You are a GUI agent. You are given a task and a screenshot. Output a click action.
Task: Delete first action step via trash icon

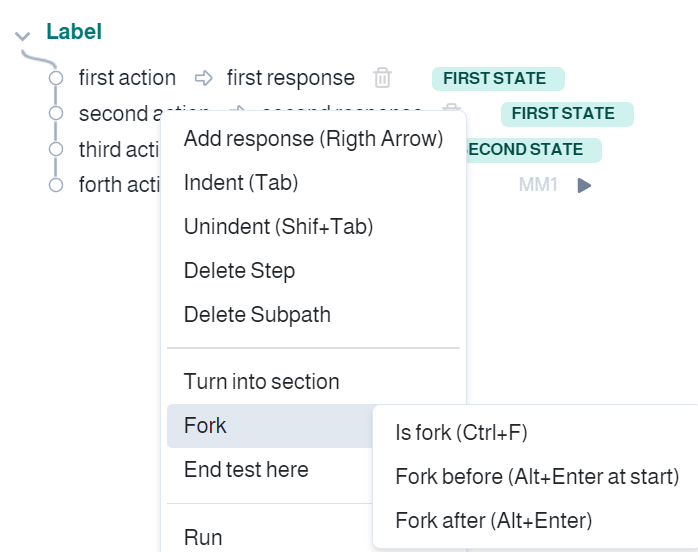pos(382,78)
